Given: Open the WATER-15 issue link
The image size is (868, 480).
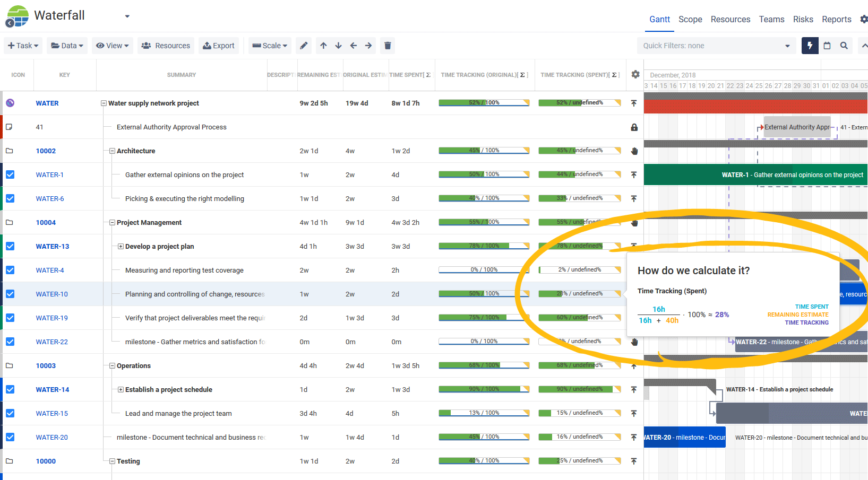Looking at the screenshot, I should (x=52, y=413).
